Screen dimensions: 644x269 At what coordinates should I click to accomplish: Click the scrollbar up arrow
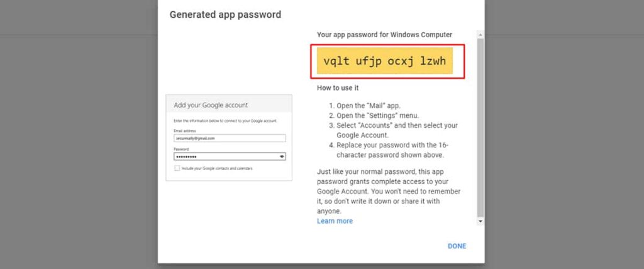tap(480, 35)
